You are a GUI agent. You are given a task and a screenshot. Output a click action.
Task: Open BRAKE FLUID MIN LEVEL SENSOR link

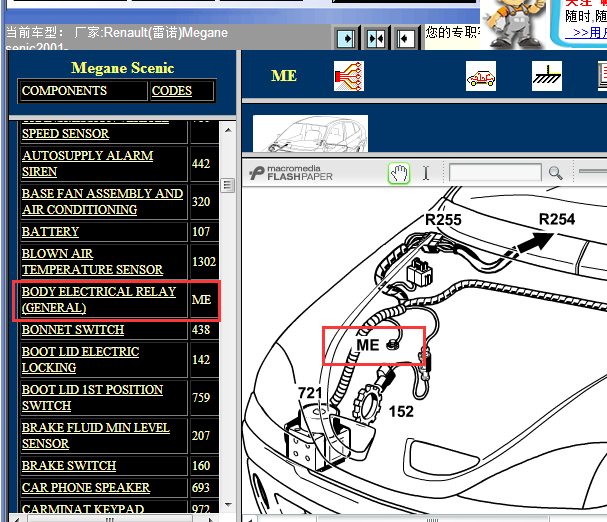tap(96, 435)
